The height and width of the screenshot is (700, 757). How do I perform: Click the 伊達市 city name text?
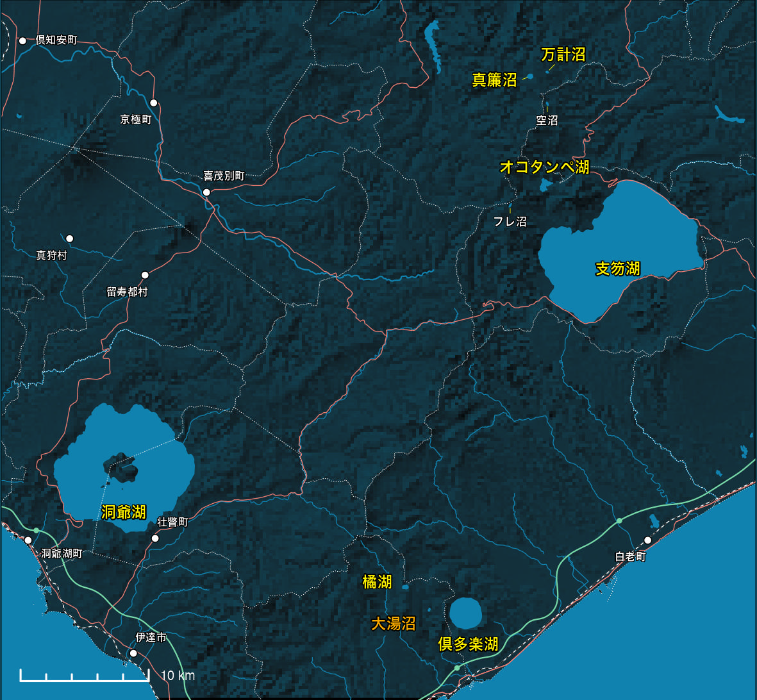click(x=151, y=637)
